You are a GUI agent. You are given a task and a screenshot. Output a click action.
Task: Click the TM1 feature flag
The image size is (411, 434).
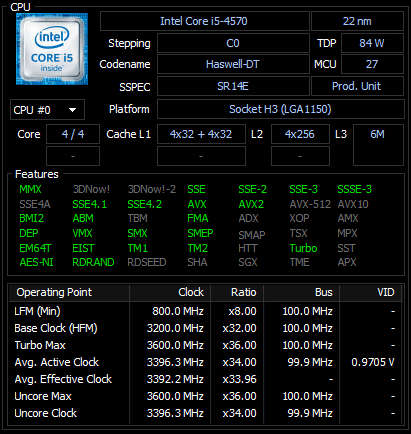click(x=138, y=248)
